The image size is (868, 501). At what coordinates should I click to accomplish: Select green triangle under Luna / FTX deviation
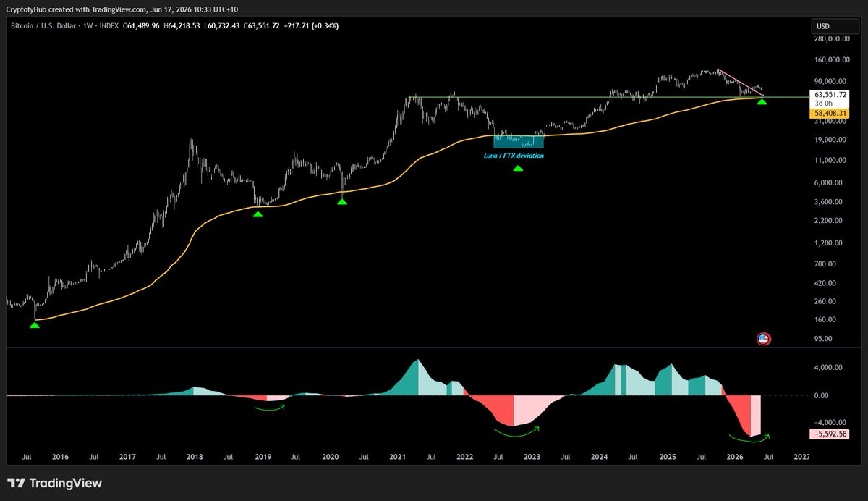coord(518,169)
